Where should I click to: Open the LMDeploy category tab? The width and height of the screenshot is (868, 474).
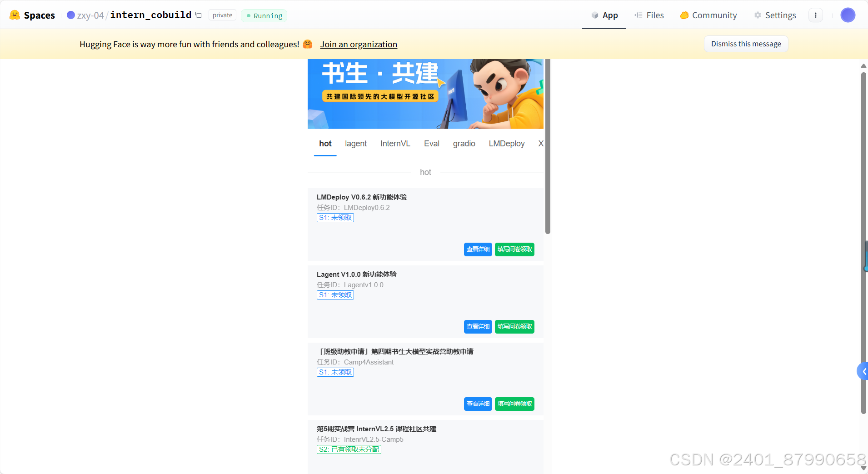(x=507, y=144)
